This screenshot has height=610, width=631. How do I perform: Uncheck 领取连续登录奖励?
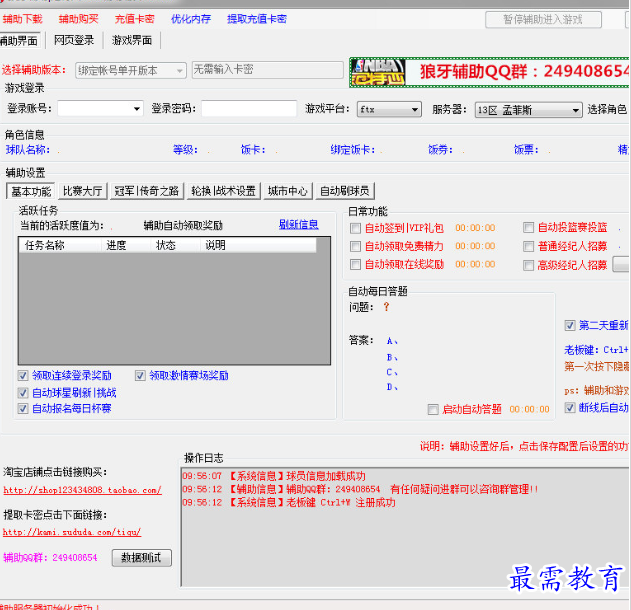[x=23, y=376]
